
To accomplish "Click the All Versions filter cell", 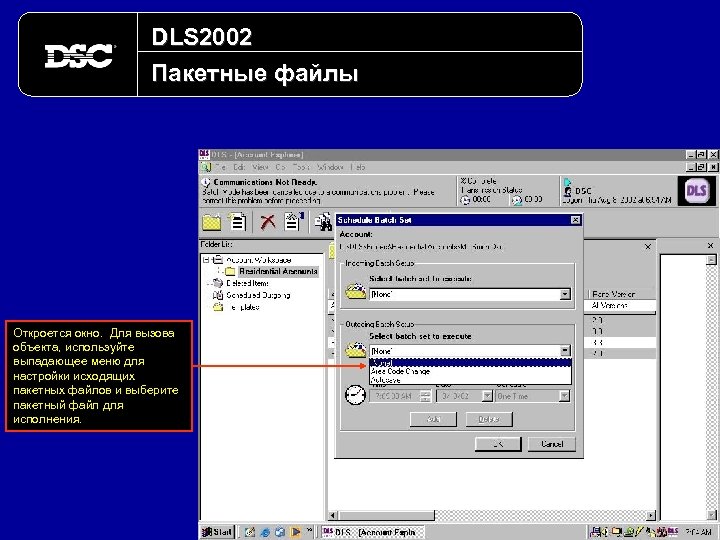I will pyautogui.click(x=621, y=305).
